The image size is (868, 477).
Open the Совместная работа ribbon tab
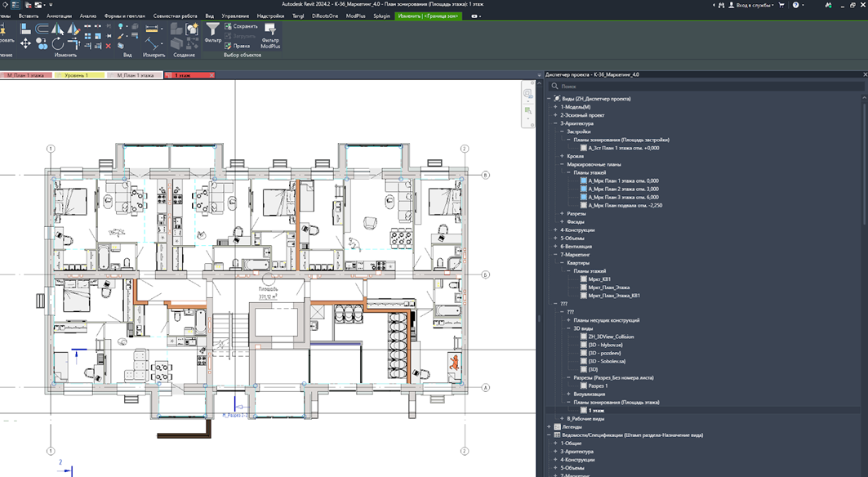(x=175, y=16)
